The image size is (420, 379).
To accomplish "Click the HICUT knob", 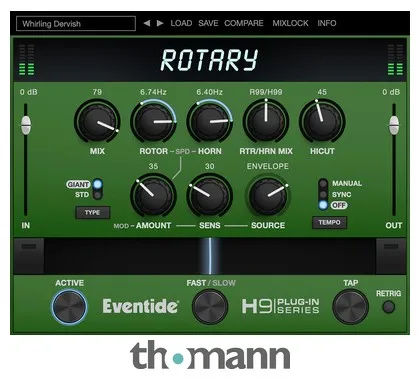I will click(322, 122).
